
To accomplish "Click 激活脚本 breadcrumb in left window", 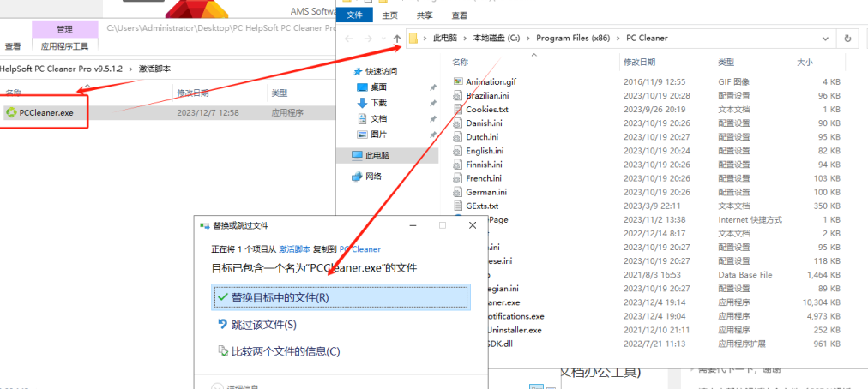I will 154,69.
